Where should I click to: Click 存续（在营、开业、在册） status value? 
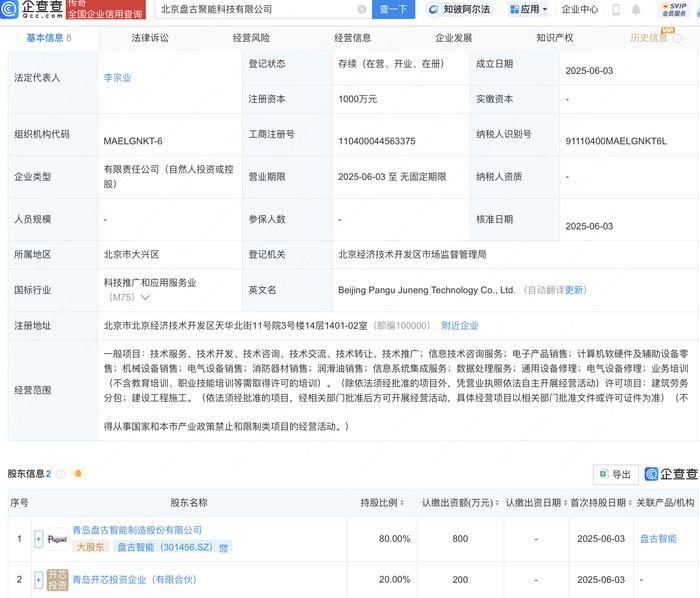(x=391, y=64)
